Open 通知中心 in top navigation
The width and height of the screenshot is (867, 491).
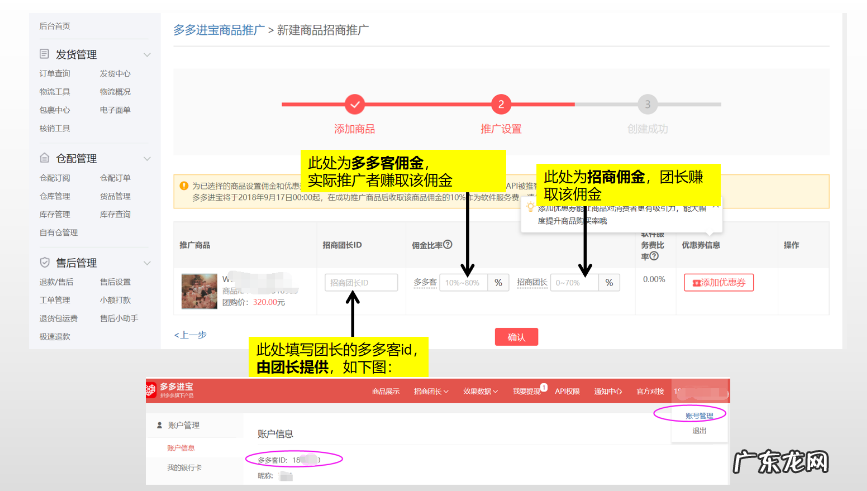pyautogui.click(x=608, y=391)
